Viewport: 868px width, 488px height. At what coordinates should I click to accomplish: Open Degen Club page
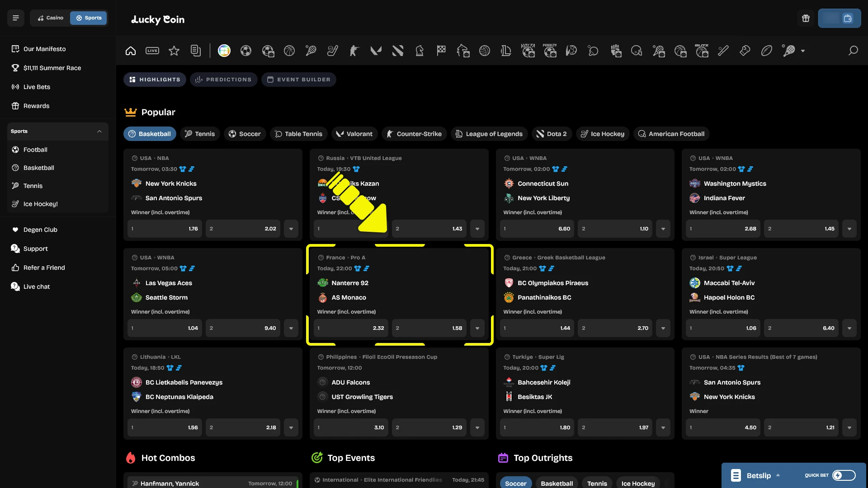pos(40,230)
